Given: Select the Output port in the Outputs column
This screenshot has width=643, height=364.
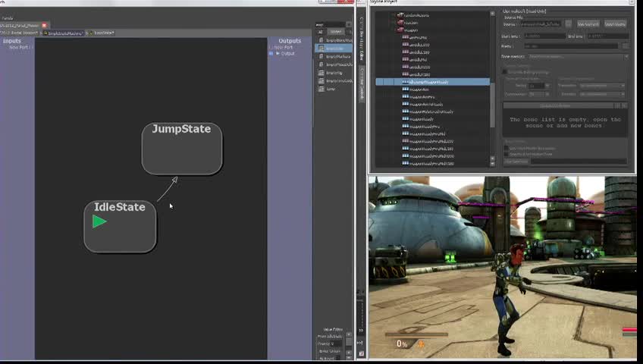Looking at the screenshot, I should (x=287, y=53).
